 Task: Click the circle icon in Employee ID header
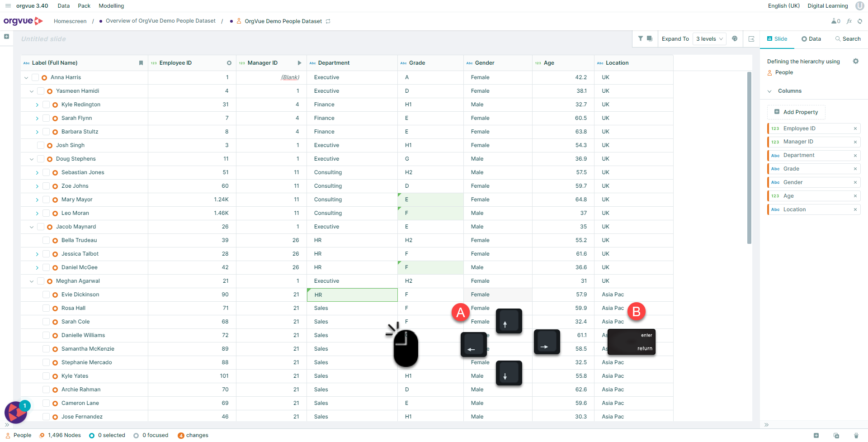tap(229, 63)
